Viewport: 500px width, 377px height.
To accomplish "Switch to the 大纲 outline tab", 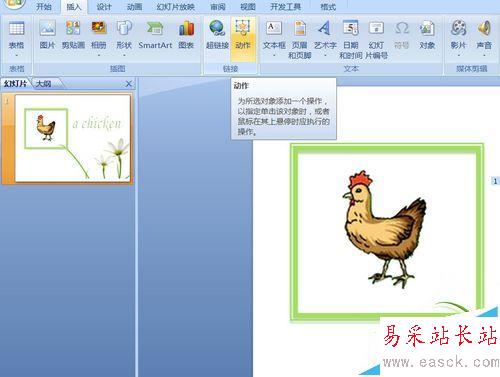I will pyautogui.click(x=44, y=84).
